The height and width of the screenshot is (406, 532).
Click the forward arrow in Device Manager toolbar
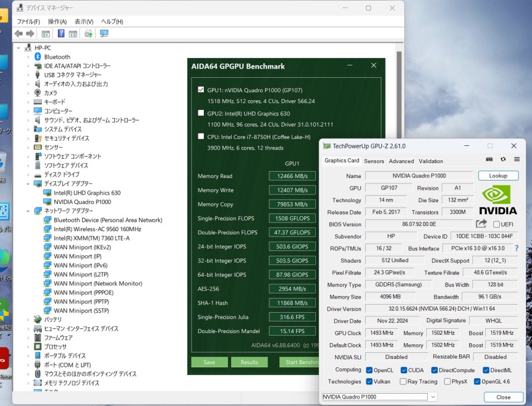(30, 34)
